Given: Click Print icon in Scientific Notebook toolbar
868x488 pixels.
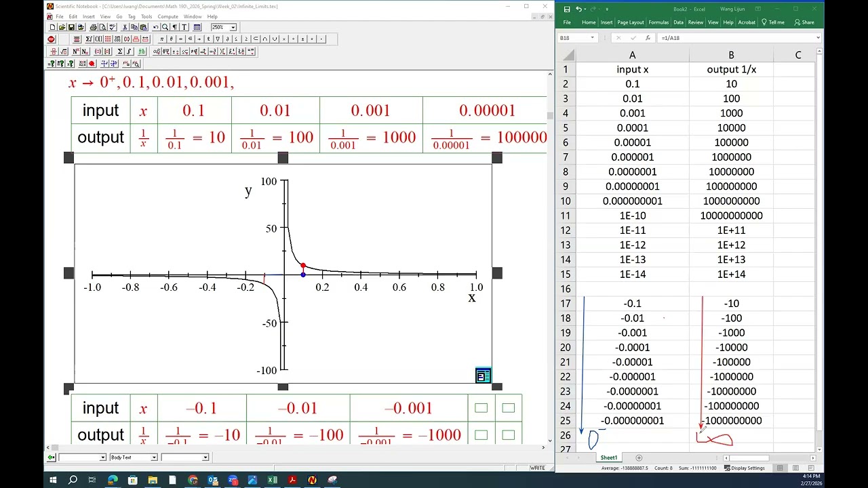Looking at the screenshot, I should [94, 27].
